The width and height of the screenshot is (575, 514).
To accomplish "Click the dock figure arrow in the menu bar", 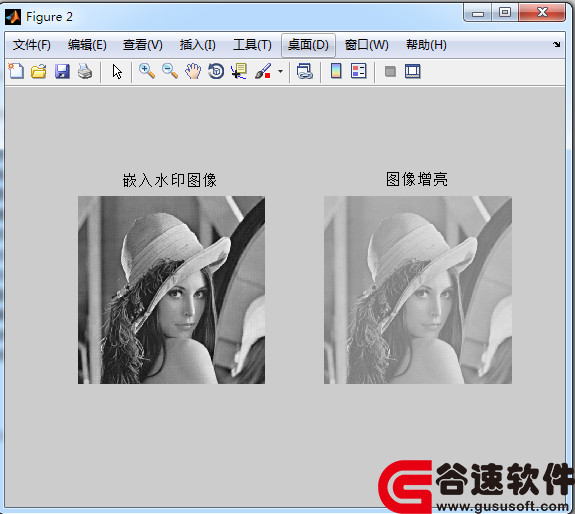I will (557, 44).
